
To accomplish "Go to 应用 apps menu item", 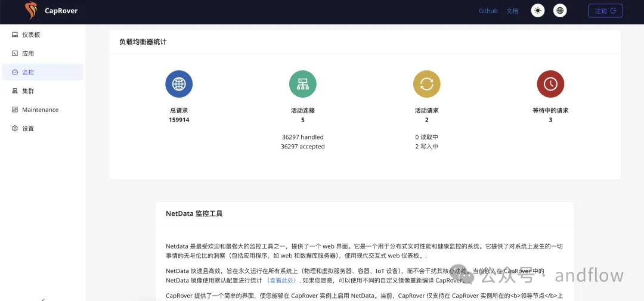I will point(28,54).
